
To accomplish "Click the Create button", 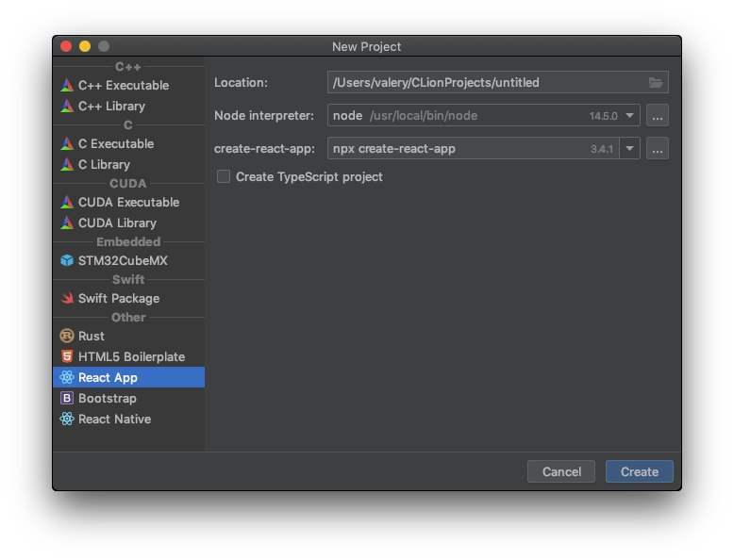I will (640, 471).
